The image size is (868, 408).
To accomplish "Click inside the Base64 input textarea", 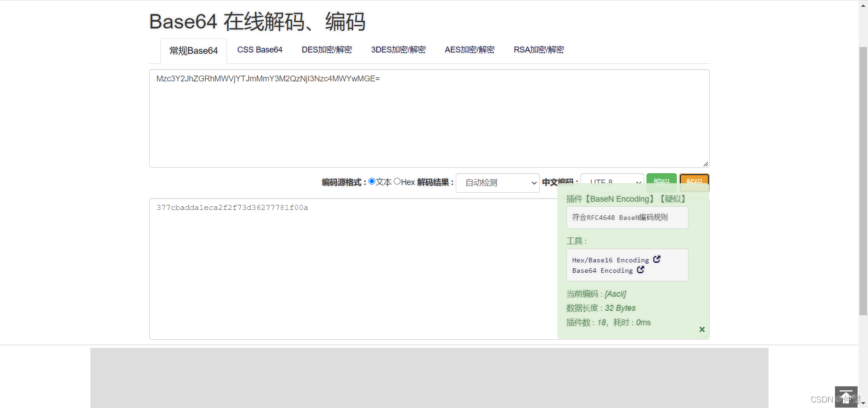I will pos(429,118).
